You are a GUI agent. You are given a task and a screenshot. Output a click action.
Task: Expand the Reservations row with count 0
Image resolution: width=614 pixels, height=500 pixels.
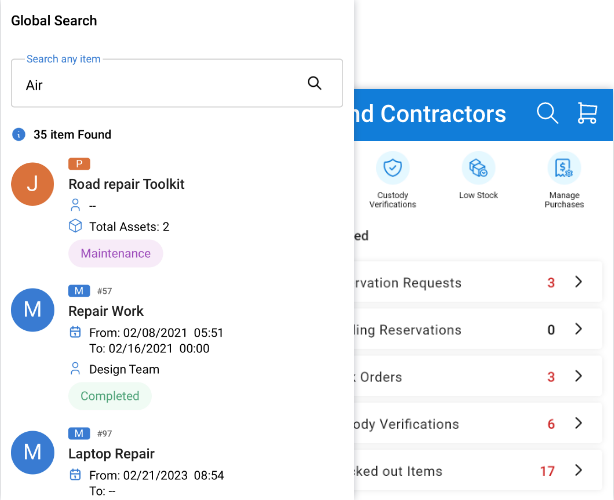578,329
